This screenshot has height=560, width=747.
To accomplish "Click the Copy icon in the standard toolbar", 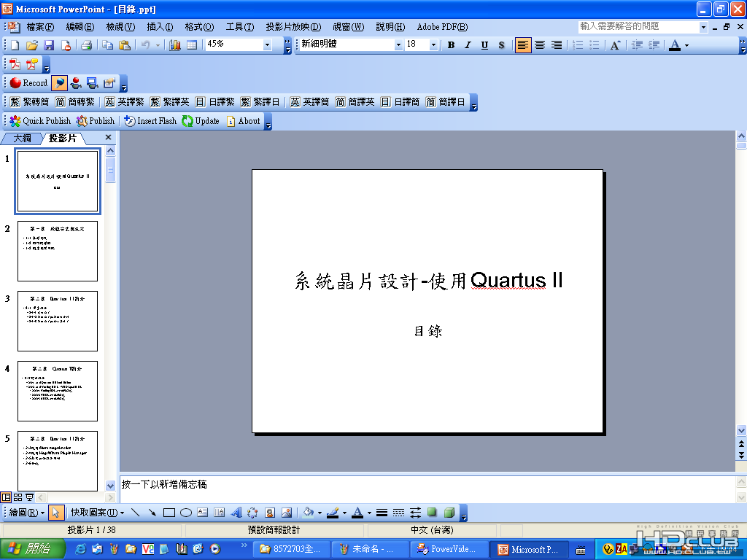I will 108,45.
